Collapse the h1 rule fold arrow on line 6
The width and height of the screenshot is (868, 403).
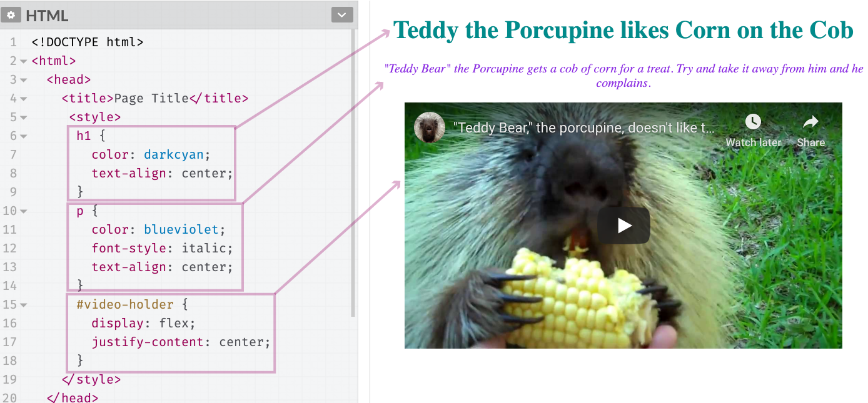pyautogui.click(x=24, y=136)
